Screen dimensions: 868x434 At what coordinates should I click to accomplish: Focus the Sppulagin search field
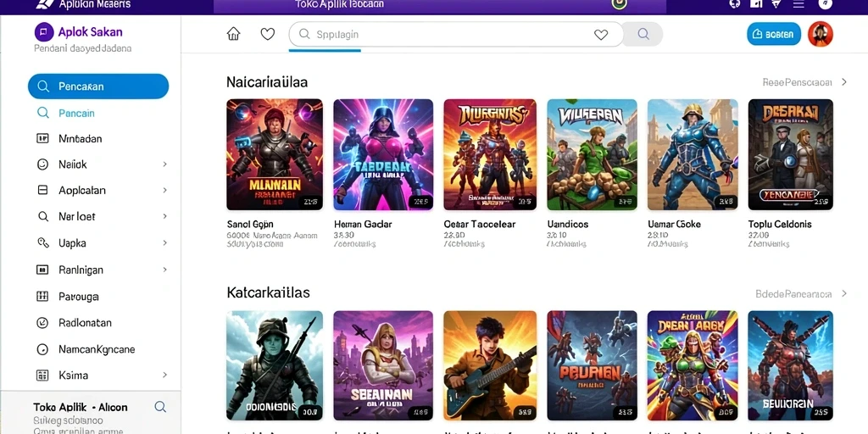click(x=456, y=34)
